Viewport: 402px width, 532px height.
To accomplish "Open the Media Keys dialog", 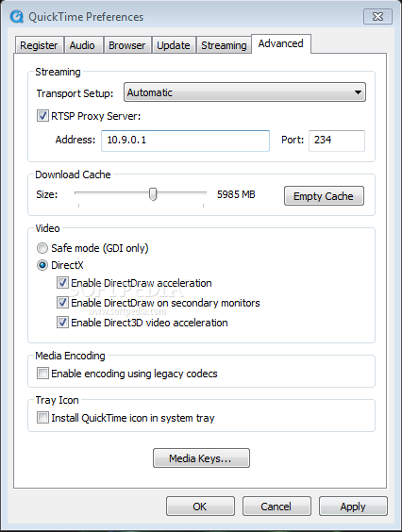I will (x=201, y=458).
